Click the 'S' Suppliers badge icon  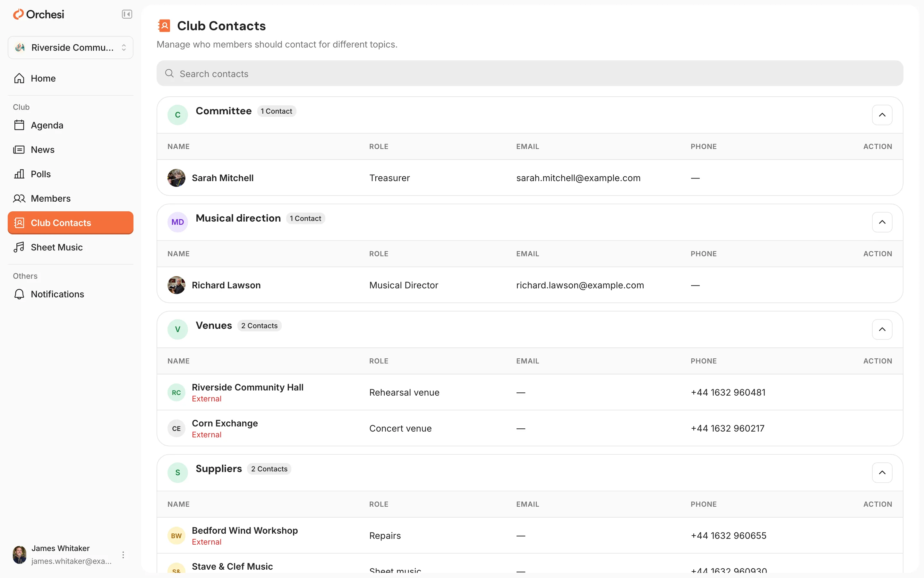coord(177,473)
